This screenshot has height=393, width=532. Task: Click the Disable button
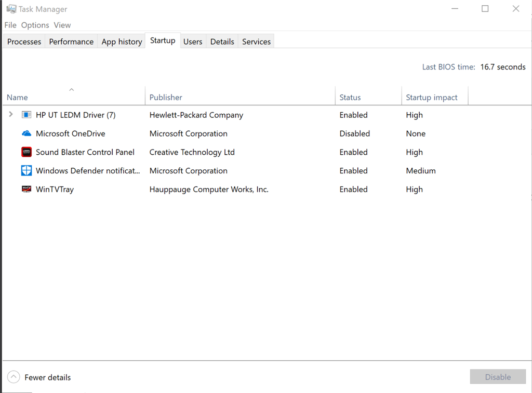(498, 377)
